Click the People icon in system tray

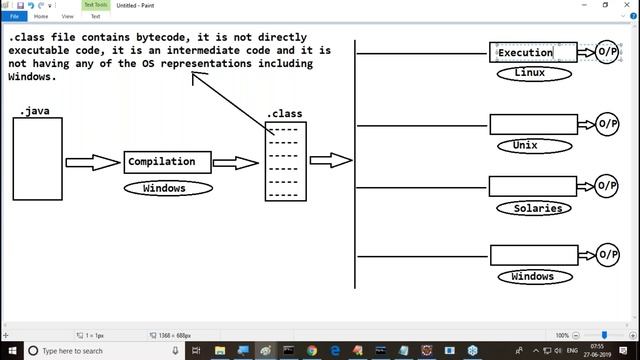coord(519,351)
